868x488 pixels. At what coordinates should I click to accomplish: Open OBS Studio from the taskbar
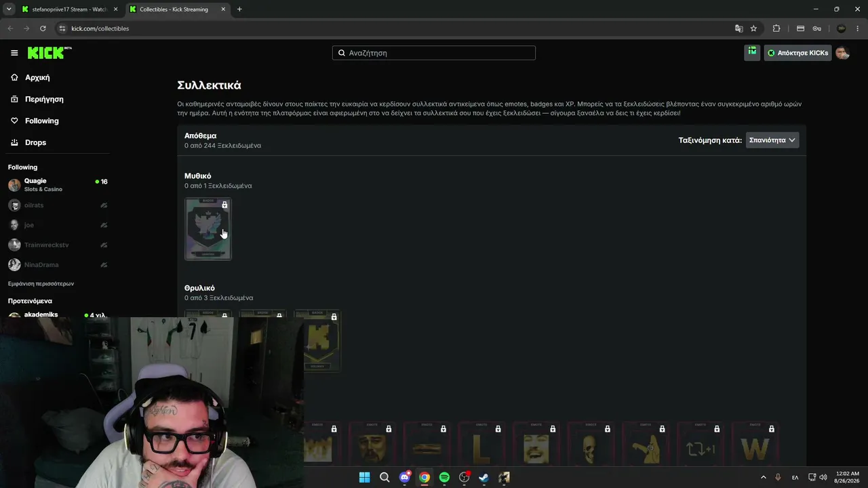(464, 477)
